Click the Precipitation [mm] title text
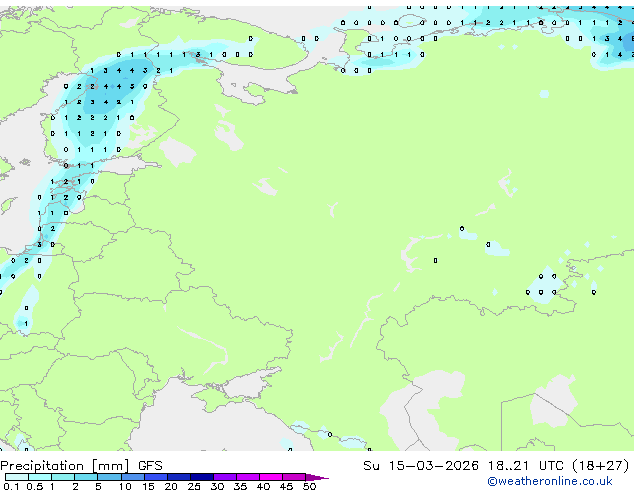This screenshot has height=490, width=634. pyautogui.click(x=65, y=466)
